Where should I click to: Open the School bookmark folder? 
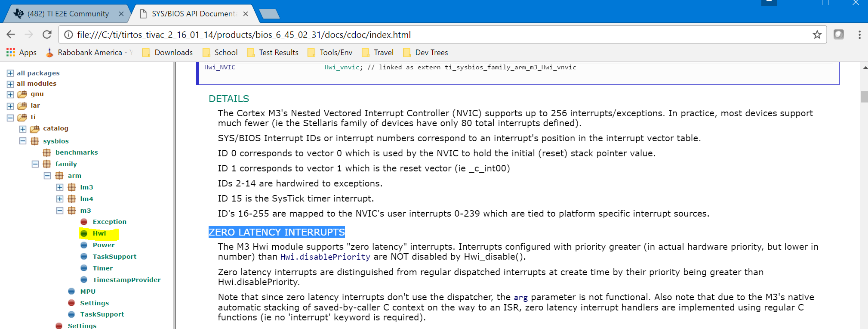[x=220, y=53]
